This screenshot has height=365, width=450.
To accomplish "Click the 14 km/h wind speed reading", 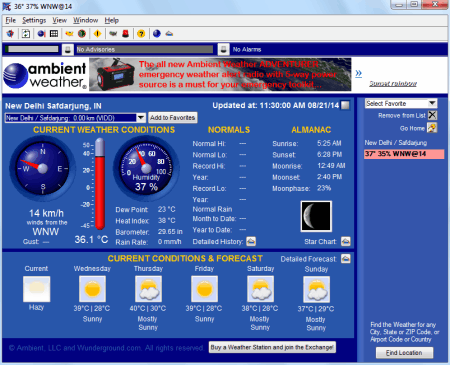I will point(46,213).
